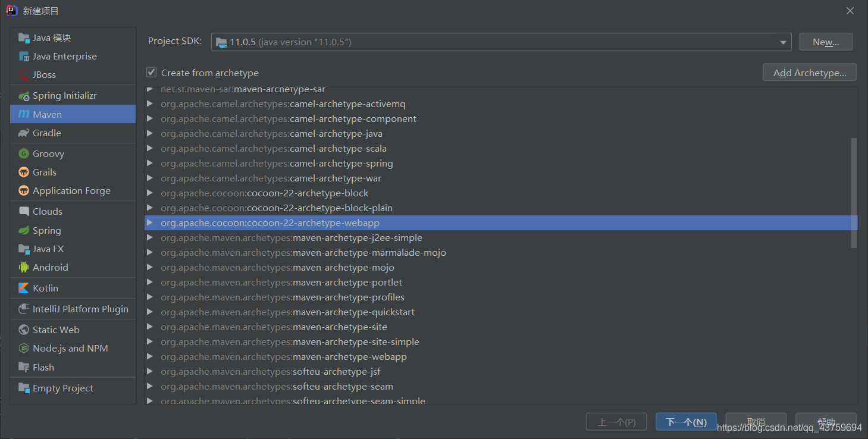Image resolution: width=868 pixels, height=439 pixels.
Task: Click the Add Archetype... button
Action: click(810, 73)
